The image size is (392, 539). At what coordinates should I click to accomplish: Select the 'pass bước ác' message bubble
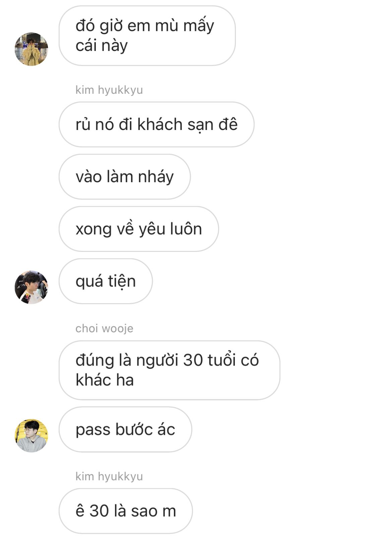click(x=125, y=429)
